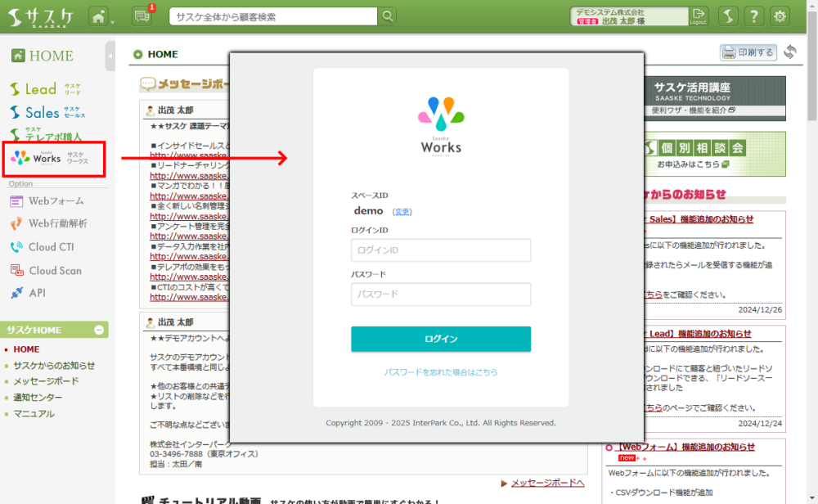Click the home icon in top bar
The width and height of the screenshot is (818, 504).
click(x=99, y=16)
